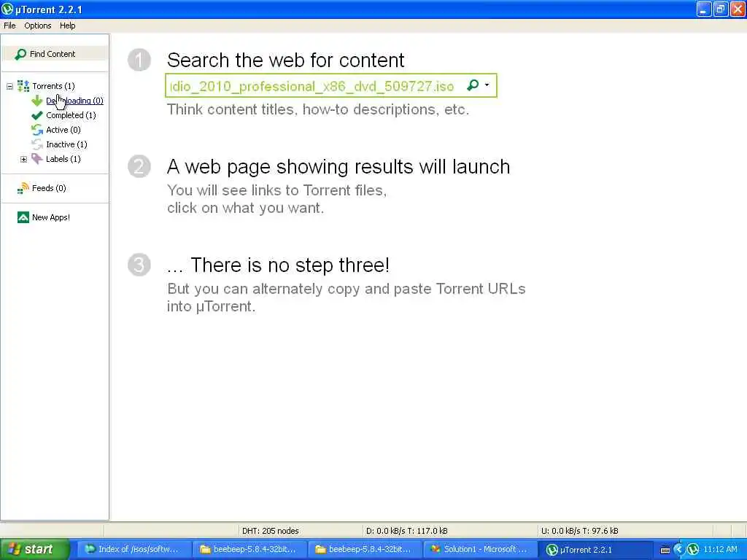
Task: Click the New Apps green icon
Action: pos(23,217)
